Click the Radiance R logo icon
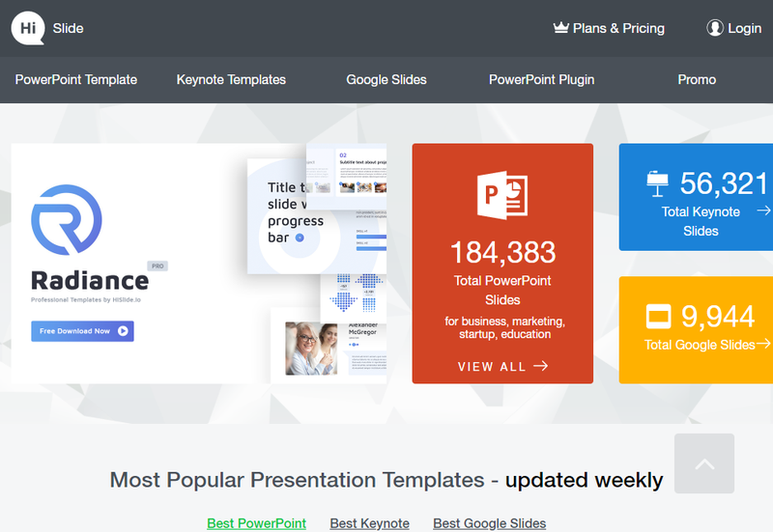773x532 pixels. coord(67,220)
